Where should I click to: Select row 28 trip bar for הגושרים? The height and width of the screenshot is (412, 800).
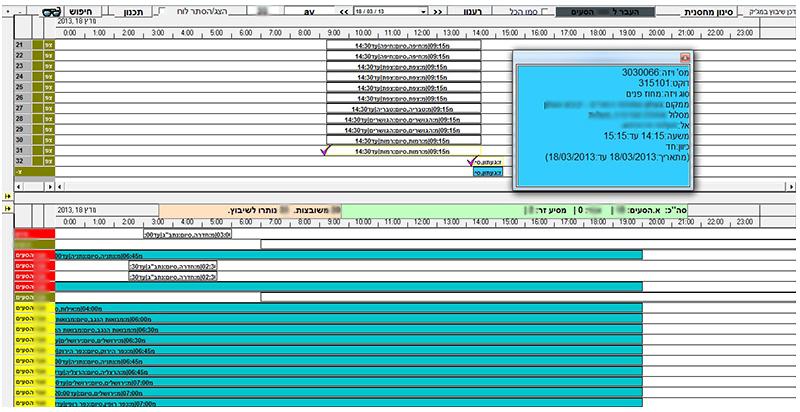point(404,119)
